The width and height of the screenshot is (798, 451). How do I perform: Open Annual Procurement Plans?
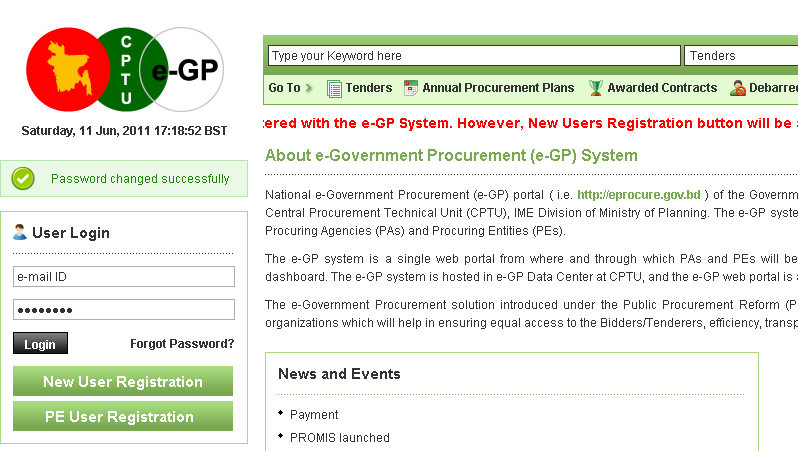498,88
